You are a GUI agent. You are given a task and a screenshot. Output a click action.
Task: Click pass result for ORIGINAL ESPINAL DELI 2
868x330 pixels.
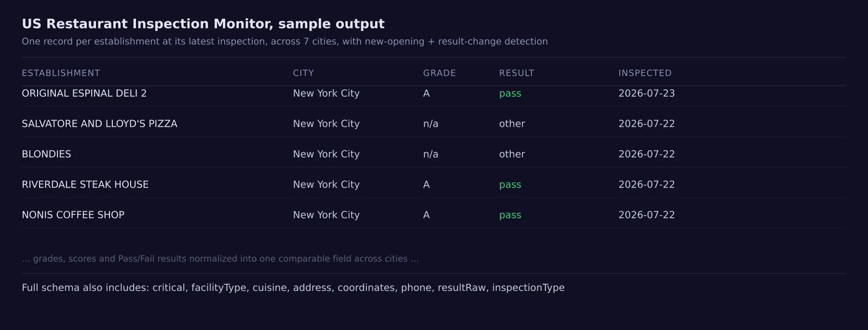(510, 94)
